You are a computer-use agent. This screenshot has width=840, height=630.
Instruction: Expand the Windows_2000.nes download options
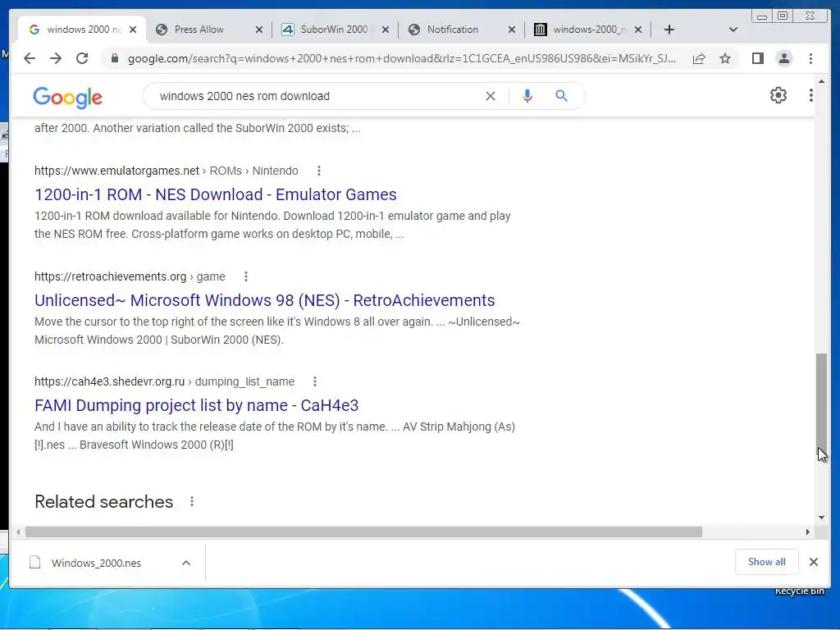[x=186, y=563]
